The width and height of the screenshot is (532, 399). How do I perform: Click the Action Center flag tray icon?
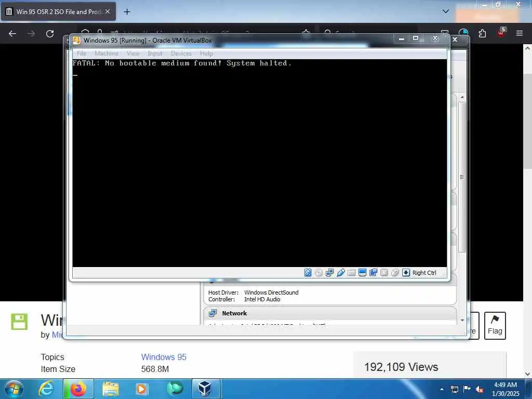click(x=467, y=389)
